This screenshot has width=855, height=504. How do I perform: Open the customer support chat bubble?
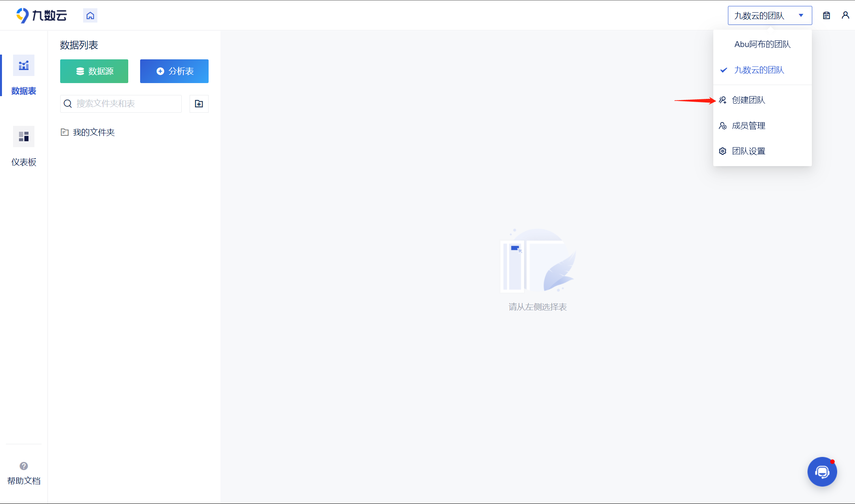(x=822, y=472)
